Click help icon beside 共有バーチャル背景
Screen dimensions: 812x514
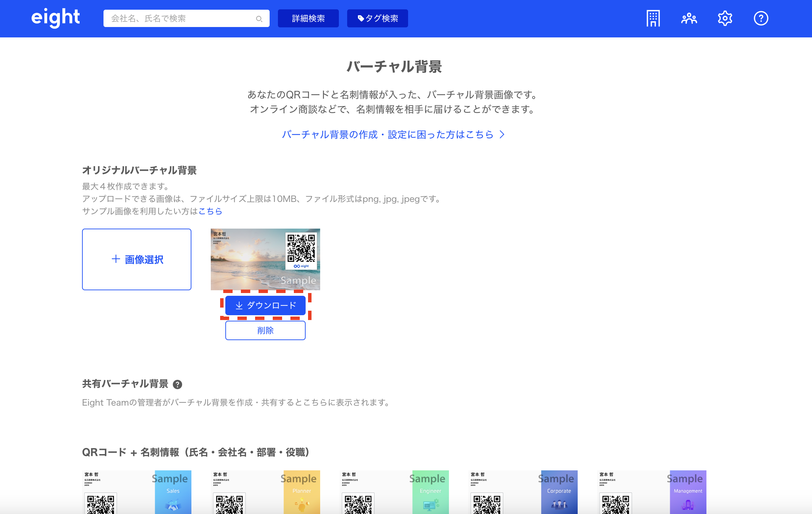click(x=178, y=384)
